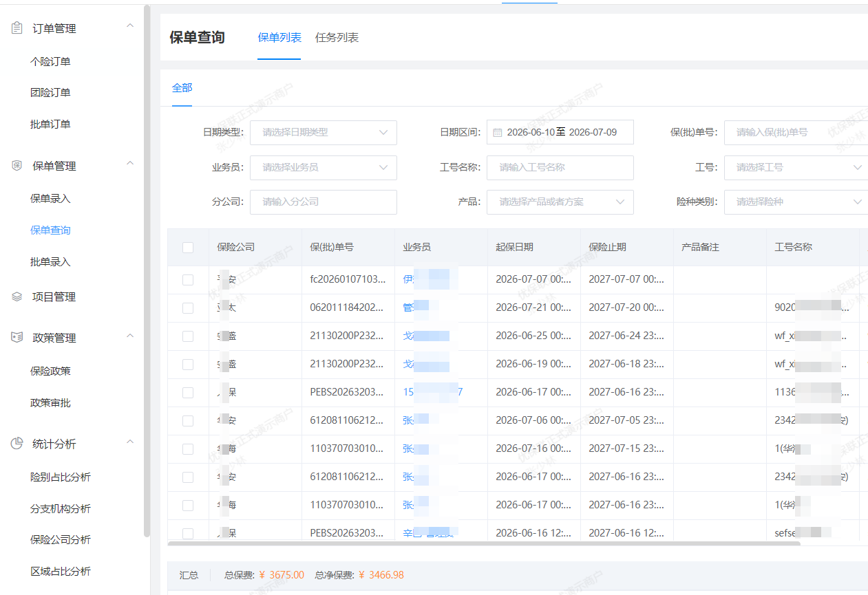Screen dimensions: 868x595
Task: Switch to the 任务列表 tab
Action: pos(337,37)
